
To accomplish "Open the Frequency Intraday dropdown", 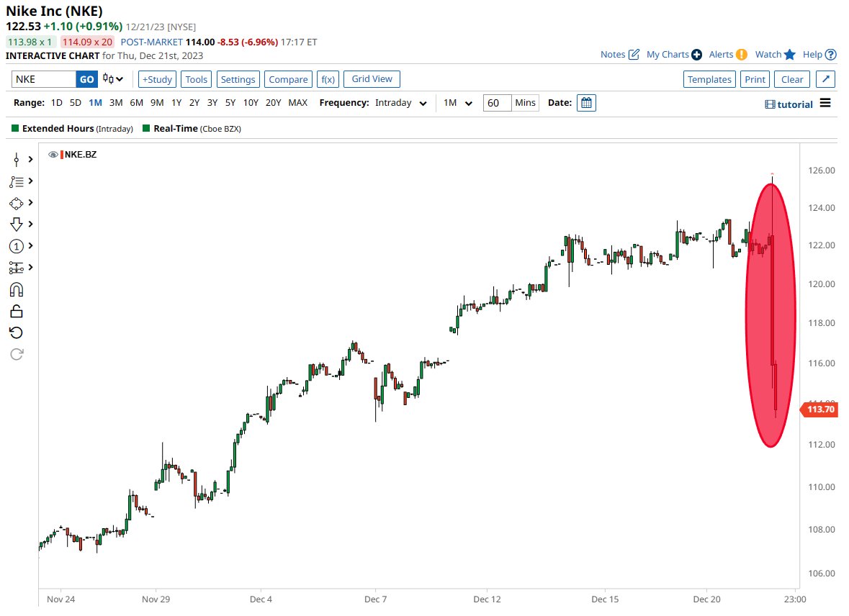I will tap(401, 103).
